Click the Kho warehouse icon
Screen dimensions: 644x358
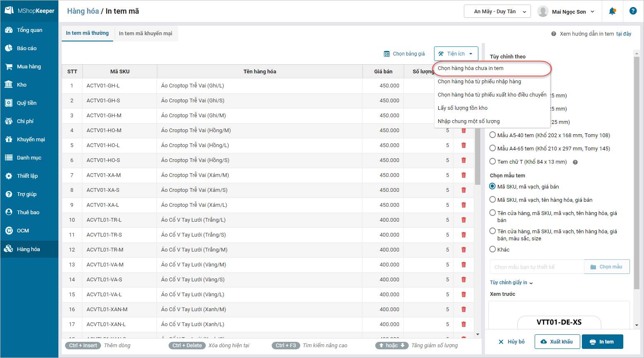[x=9, y=85]
